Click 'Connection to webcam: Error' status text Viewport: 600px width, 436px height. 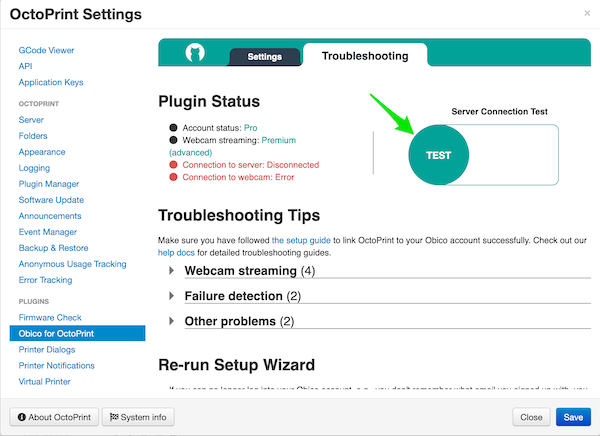[238, 177]
